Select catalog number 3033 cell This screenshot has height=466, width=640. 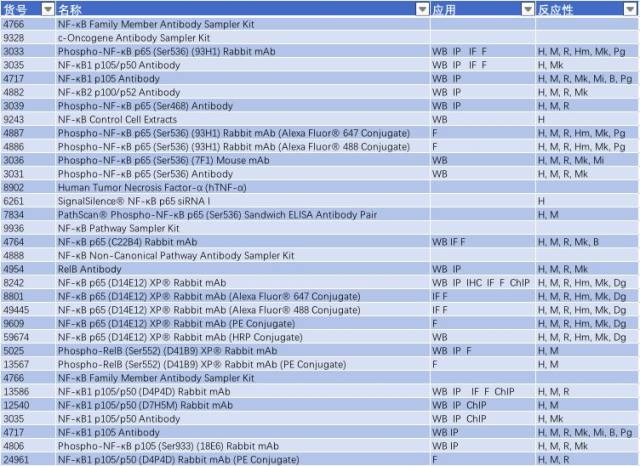[x=28, y=51]
